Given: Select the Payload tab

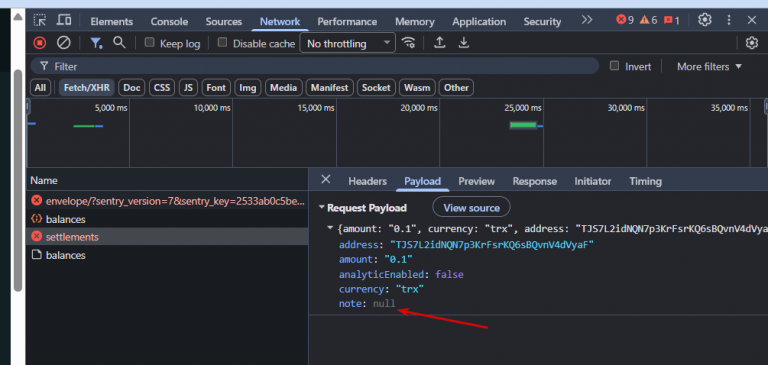Looking at the screenshot, I should coord(422,181).
